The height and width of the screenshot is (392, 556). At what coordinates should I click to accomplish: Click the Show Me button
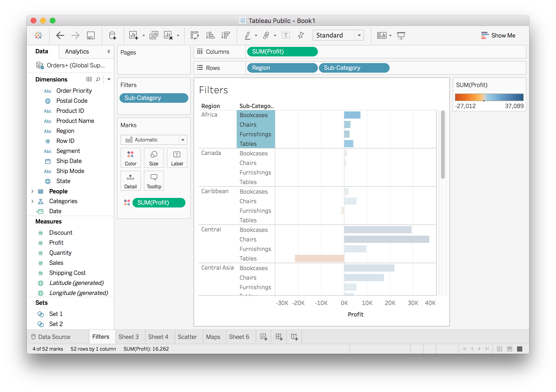click(498, 35)
